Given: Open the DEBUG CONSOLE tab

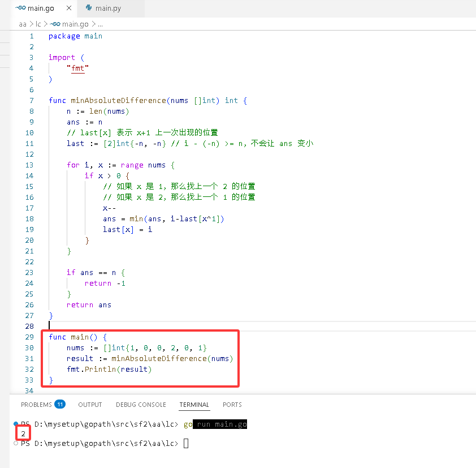Looking at the screenshot, I should (141, 405).
